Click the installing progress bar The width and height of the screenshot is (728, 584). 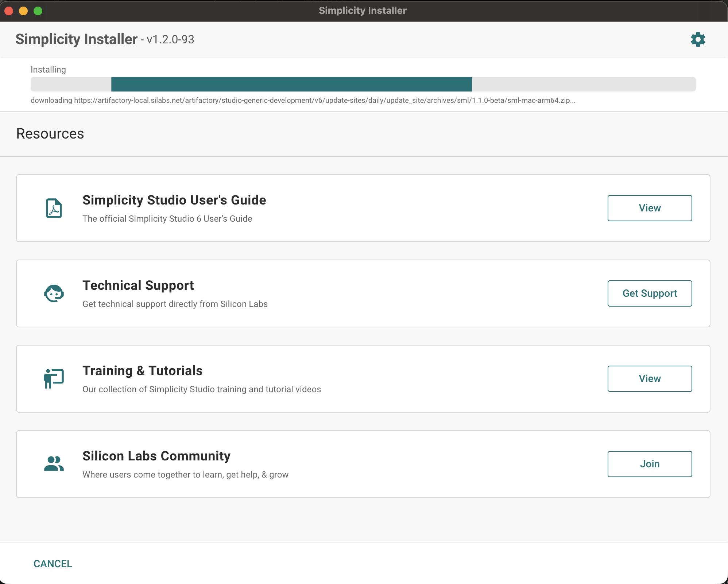(363, 84)
